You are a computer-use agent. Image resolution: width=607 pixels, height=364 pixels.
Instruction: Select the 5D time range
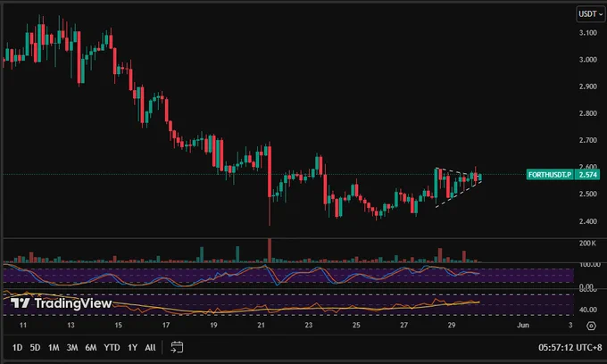[x=35, y=347]
